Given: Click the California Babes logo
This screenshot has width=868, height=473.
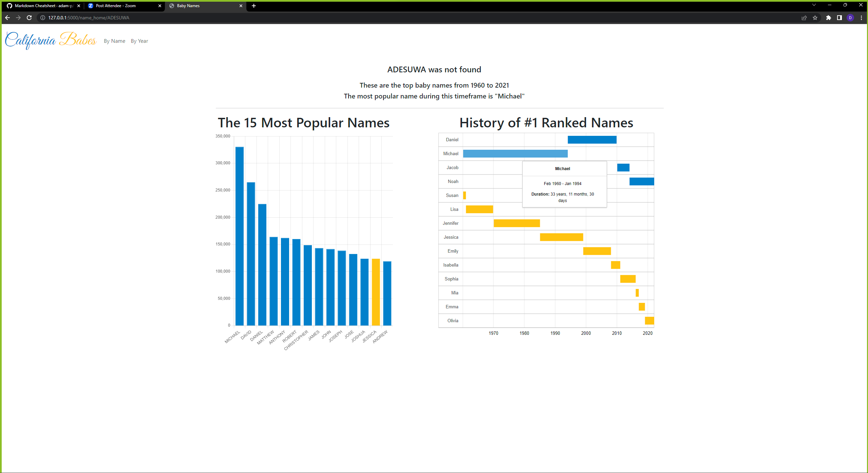Looking at the screenshot, I should coord(51,40).
